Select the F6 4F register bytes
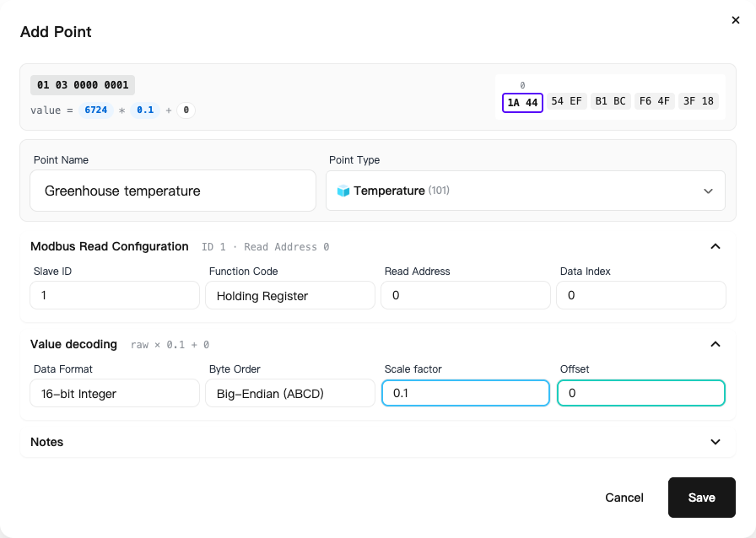Screen dimensions: 756x538 (654, 101)
